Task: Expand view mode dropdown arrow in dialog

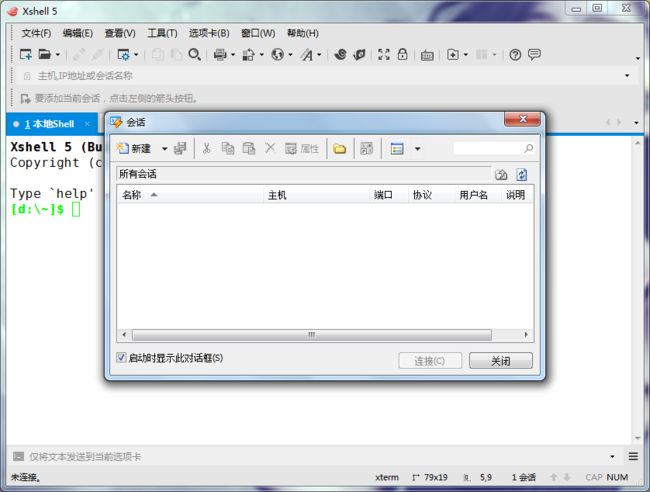Action: coord(417,148)
